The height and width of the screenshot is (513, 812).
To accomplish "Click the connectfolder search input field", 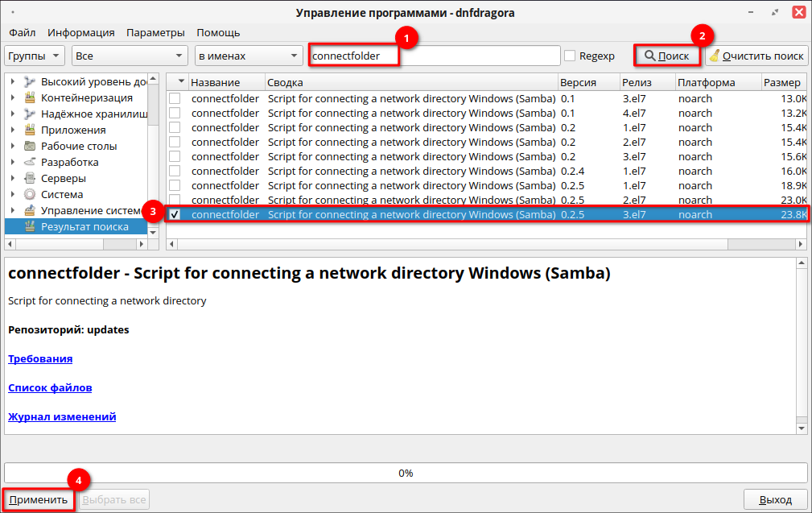I will (435, 56).
